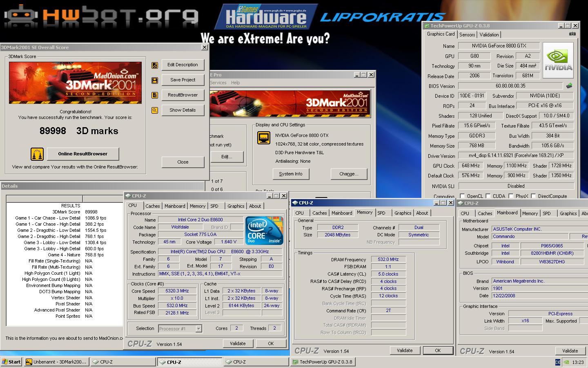Viewport: 588px width, 368px height.
Task: Click the Core Speed value 5320.3 MHz in CPU-Z
Action: click(x=177, y=291)
